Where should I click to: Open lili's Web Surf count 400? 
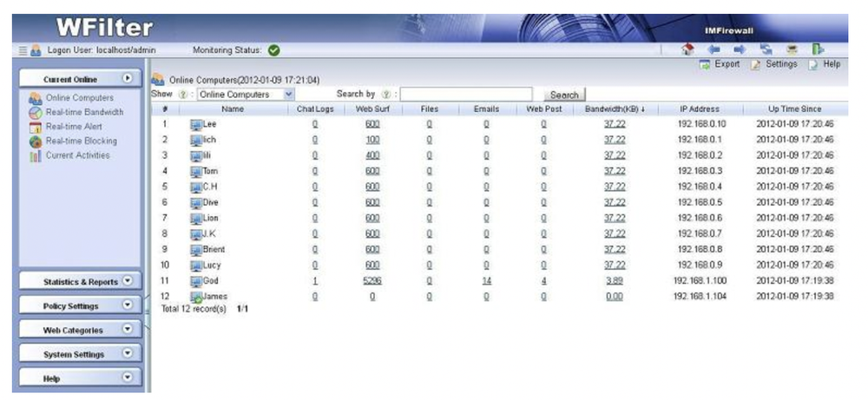point(372,155)
